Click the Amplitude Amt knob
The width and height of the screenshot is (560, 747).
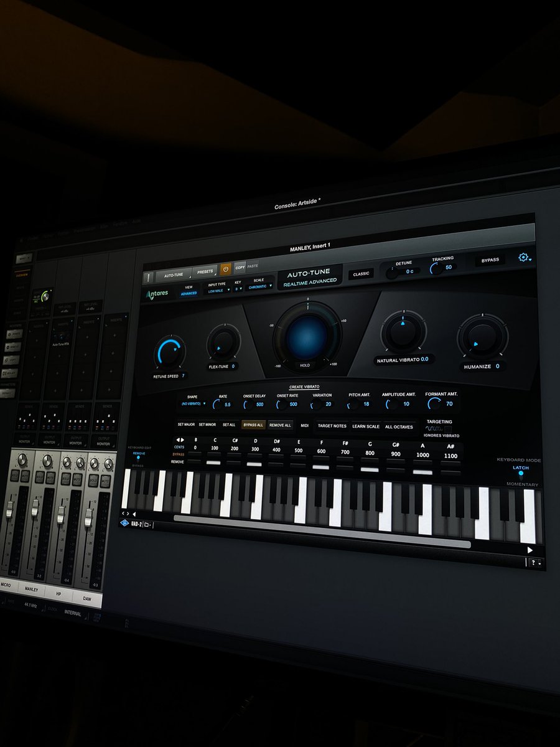click(392, 404)
